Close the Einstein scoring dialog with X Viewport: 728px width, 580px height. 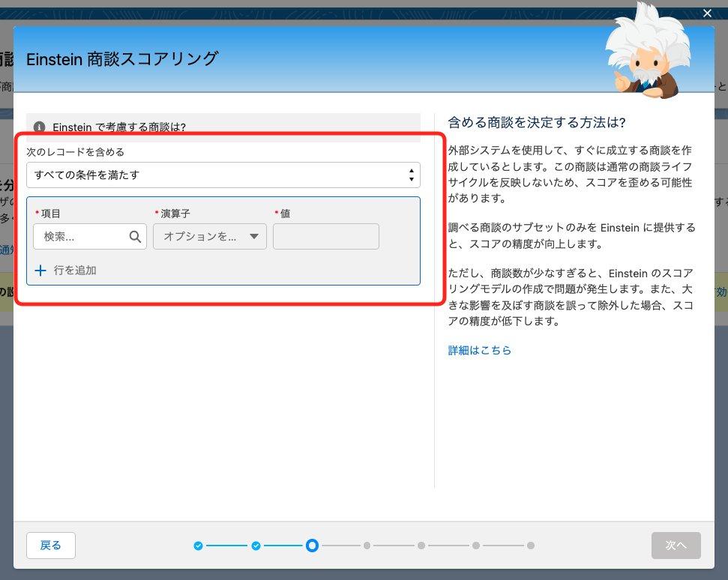pos(707,13)
